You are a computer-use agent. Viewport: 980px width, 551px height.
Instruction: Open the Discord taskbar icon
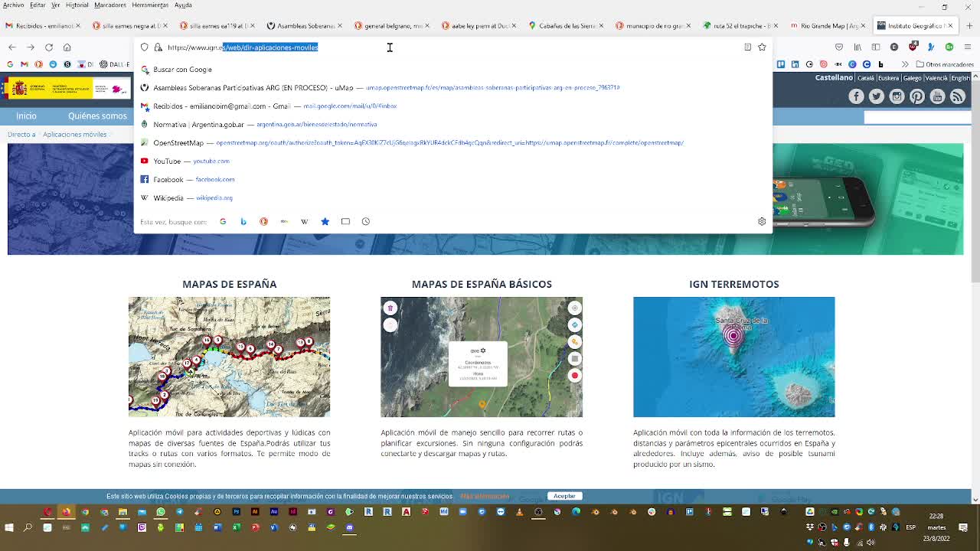350,527
